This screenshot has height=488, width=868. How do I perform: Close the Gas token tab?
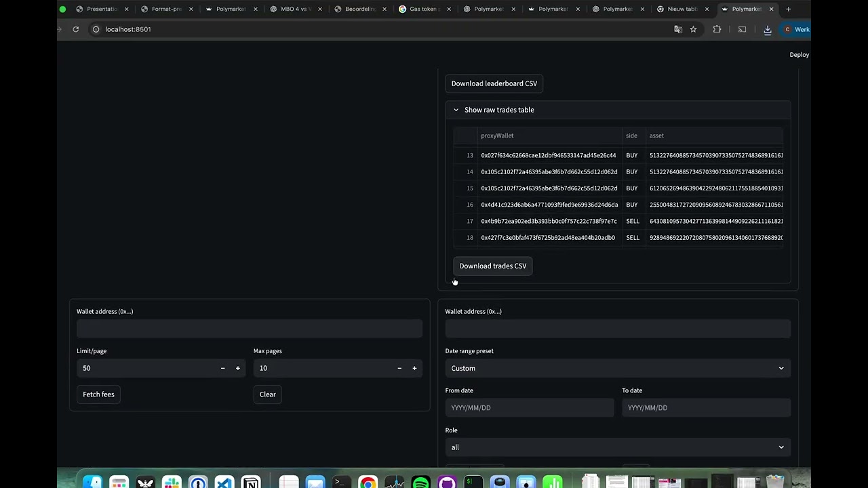449,9
